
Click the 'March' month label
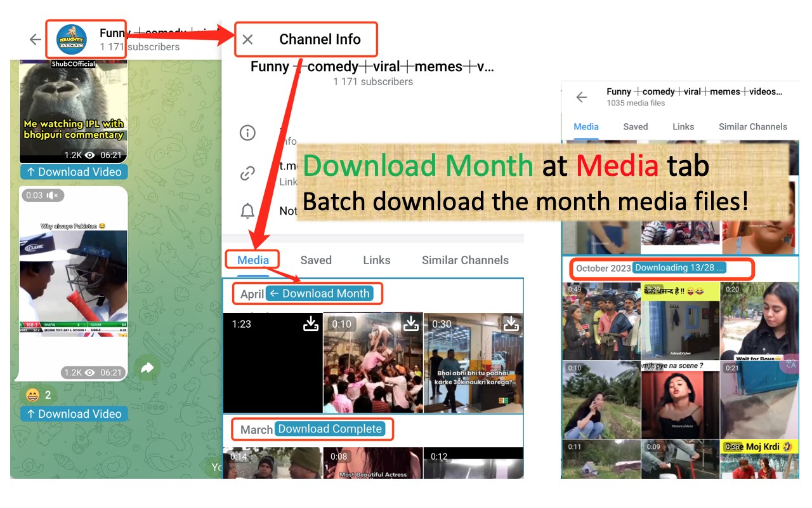(x=256, y=430)
